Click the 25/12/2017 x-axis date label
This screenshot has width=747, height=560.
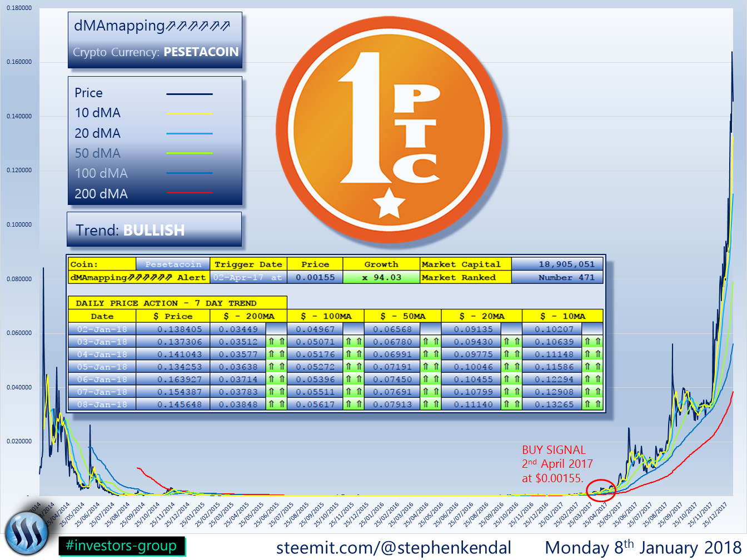coord(715,515)
